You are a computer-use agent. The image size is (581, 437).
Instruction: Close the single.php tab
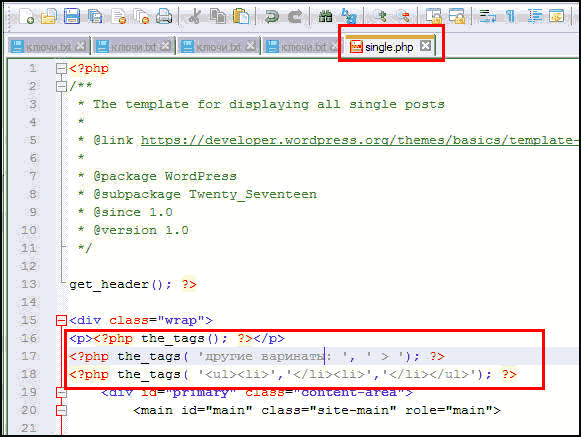[425, 46]
